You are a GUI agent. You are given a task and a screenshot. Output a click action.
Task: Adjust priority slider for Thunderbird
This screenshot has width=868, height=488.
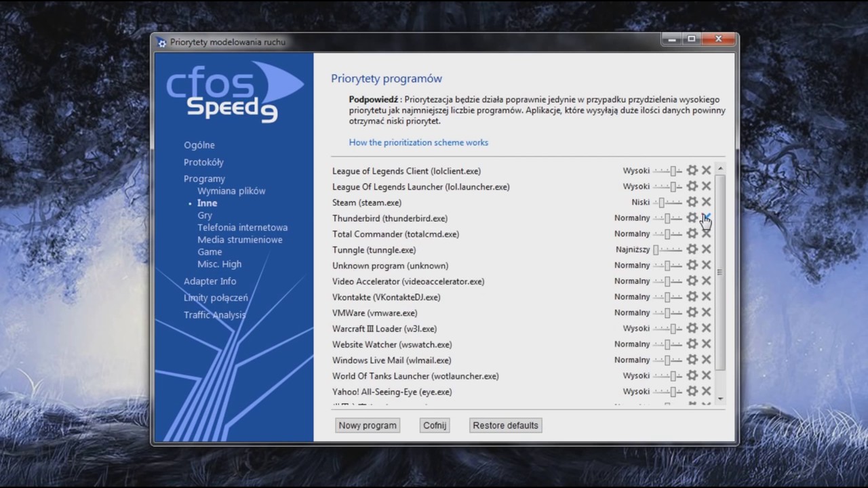point(668,218)
